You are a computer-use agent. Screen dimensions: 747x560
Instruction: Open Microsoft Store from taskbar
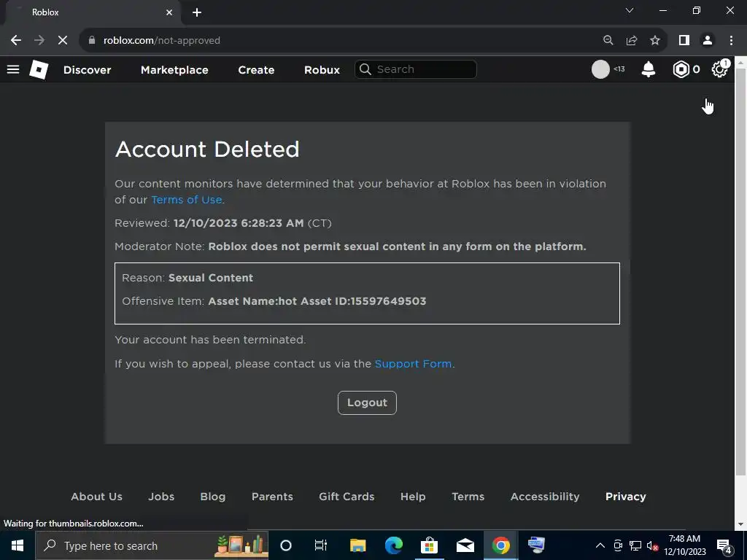tap(429, 545)
